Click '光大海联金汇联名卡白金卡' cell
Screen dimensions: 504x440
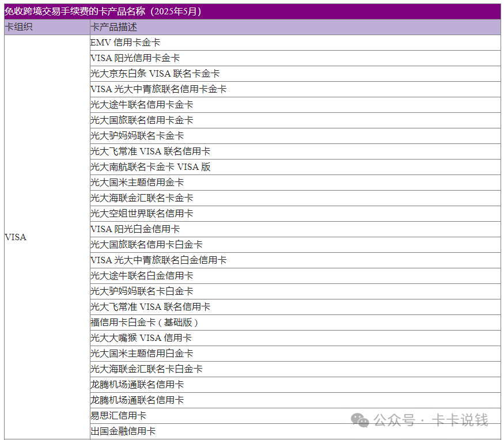tap(295, 369)
